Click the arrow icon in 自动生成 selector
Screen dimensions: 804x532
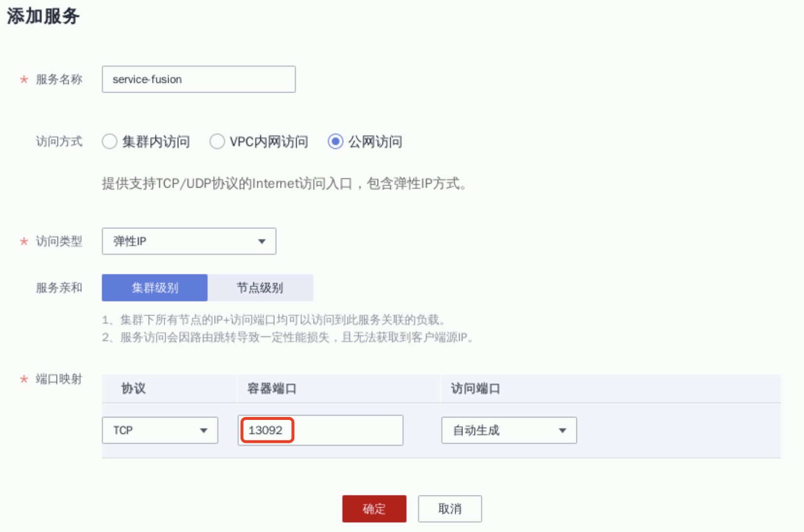coord(562,431)
